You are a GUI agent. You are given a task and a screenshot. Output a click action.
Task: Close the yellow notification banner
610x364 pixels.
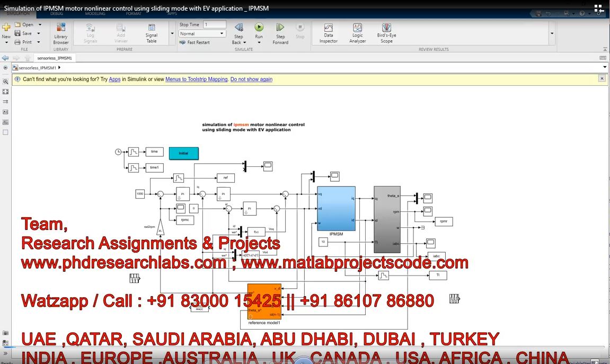[x=602, y=78]
